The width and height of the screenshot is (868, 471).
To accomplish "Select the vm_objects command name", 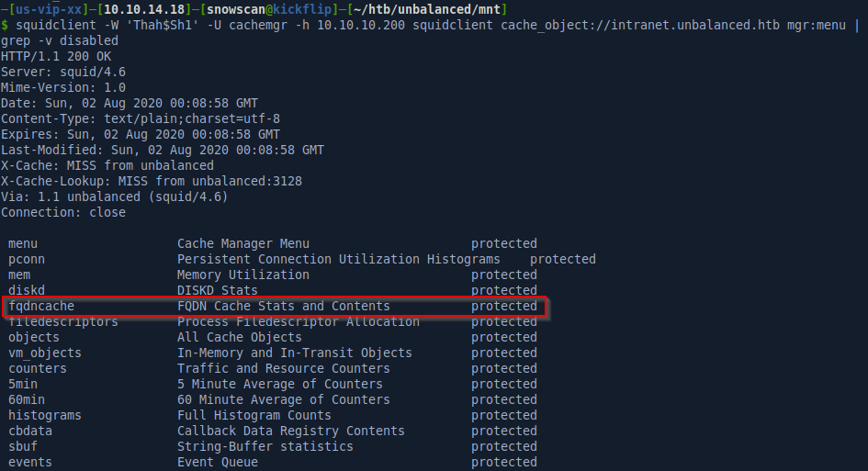I will point(45,353).
